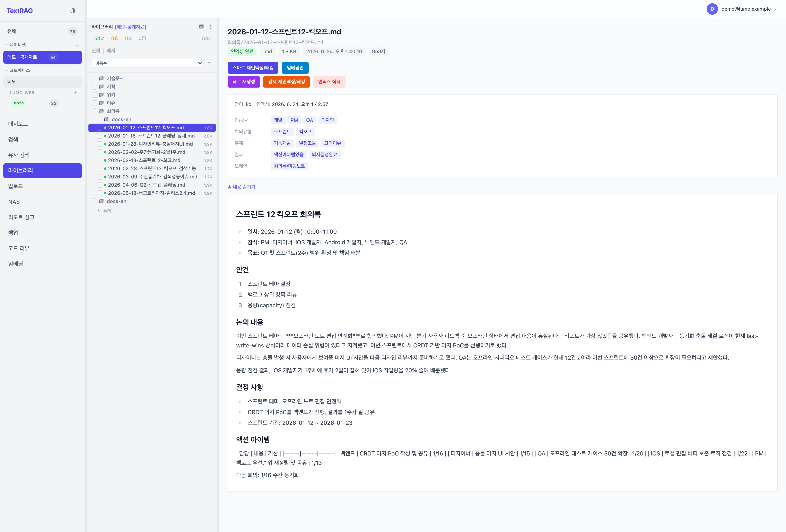
Task: Reverse sort order with up arrow
Action: [x=209, y=63]
